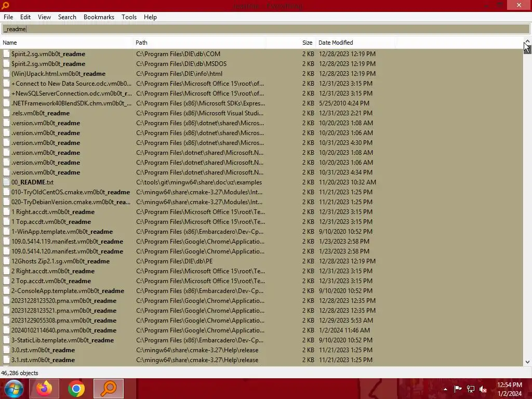Screen dimensions: 532x399
Task: Click file icon of 2 Top.accdt.vm0b0t_readme
Action: pyautogui.click(x=6, y=281)
